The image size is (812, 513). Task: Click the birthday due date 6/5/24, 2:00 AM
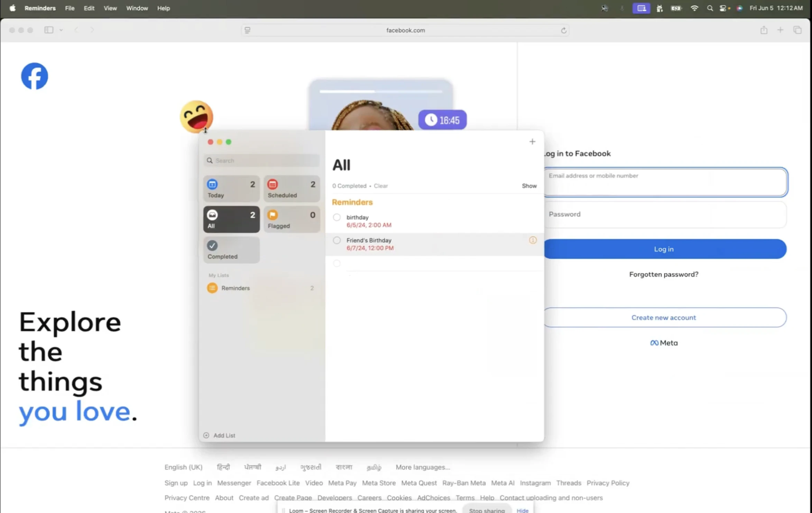[x=369, y=225]
